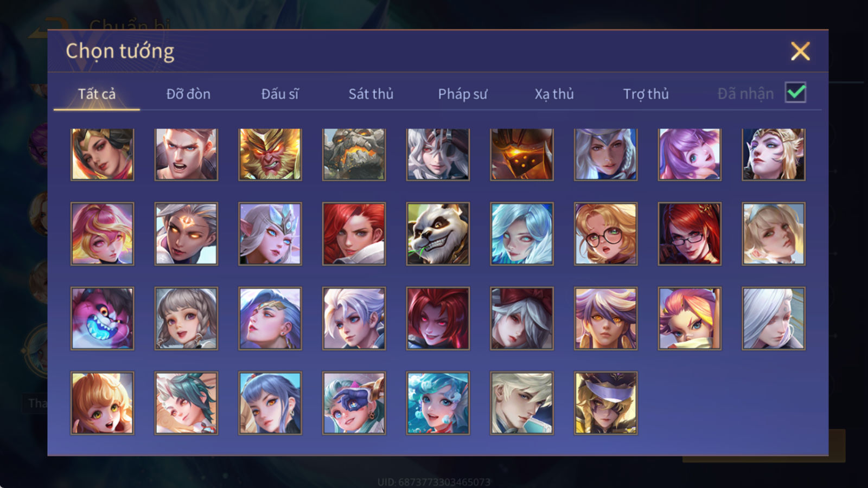Select the Tất cả tab
This screenshot has width=868, height=488.
pyautogui.click(x=97, y=94)
